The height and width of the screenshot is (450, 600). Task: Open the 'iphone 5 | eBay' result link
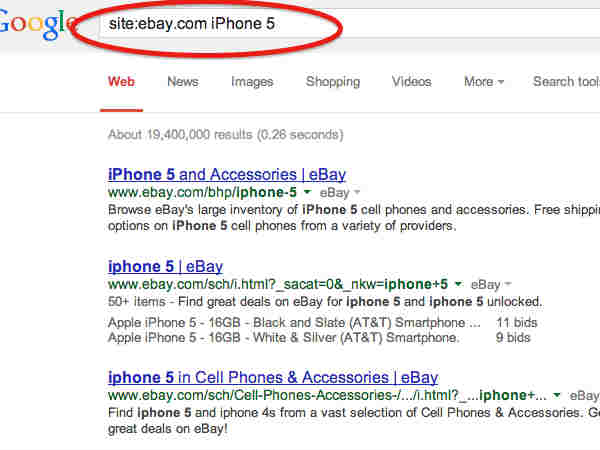tap(165, 266)
